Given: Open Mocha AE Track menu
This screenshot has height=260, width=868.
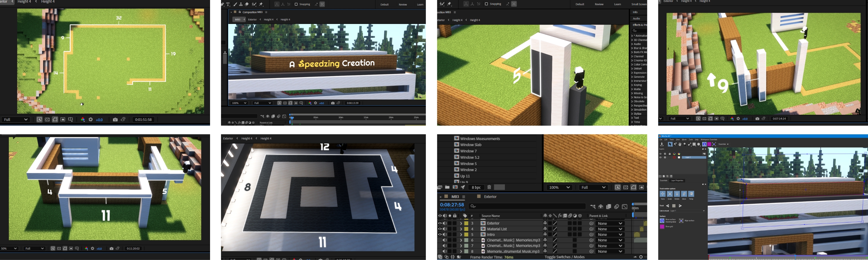Looking at the screenshot, I should click(672, 140).
